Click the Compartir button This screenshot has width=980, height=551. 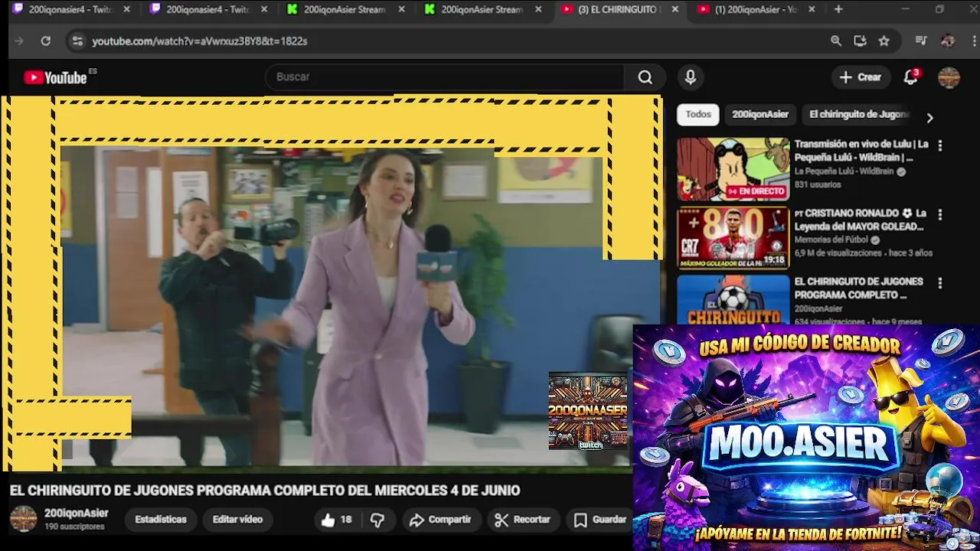point(440,520)
